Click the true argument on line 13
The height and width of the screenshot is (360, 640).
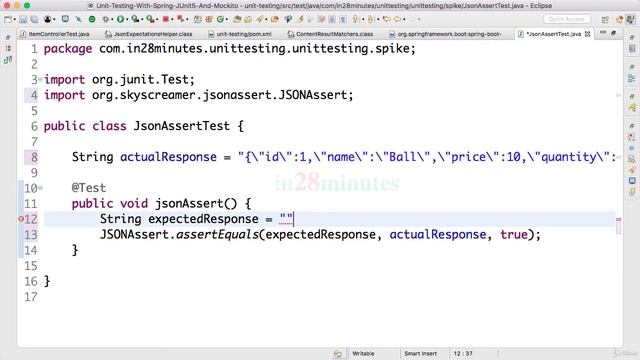tap(514, 235)
